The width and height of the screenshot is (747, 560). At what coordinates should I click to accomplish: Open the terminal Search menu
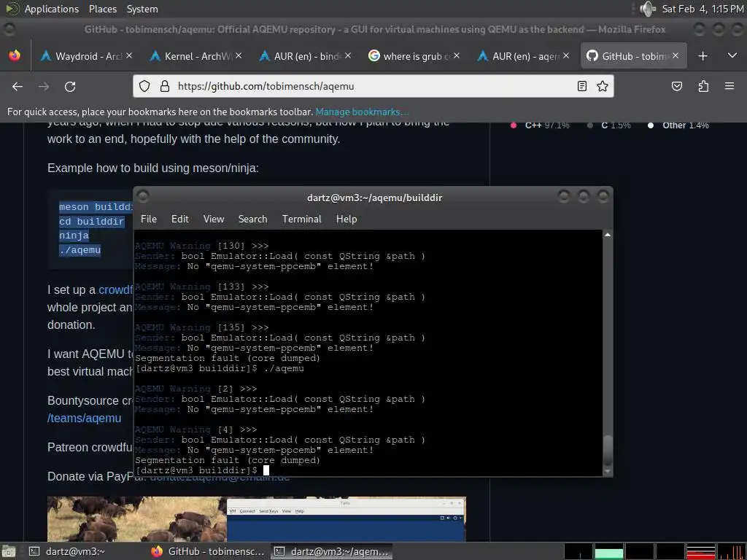(252, 219)
